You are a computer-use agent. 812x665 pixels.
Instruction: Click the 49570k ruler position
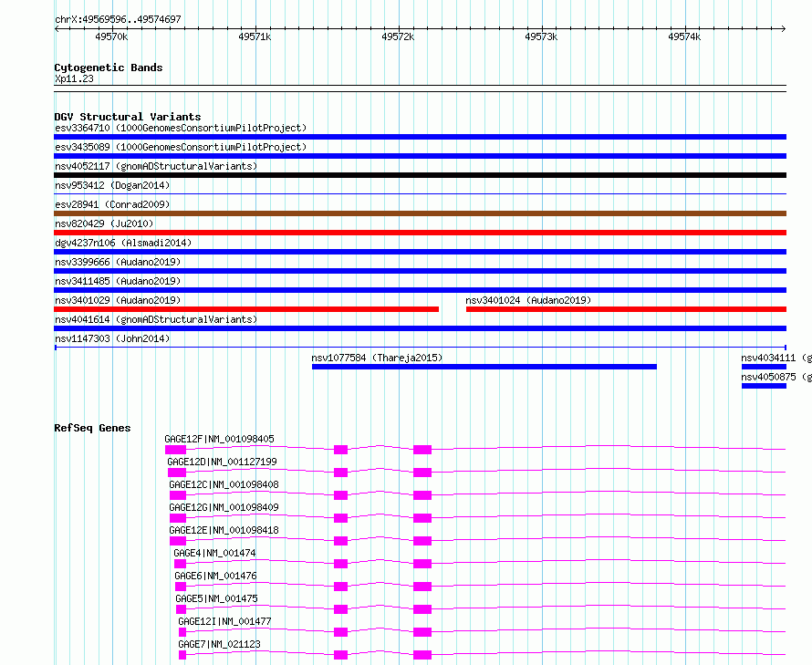pos(111,36)
